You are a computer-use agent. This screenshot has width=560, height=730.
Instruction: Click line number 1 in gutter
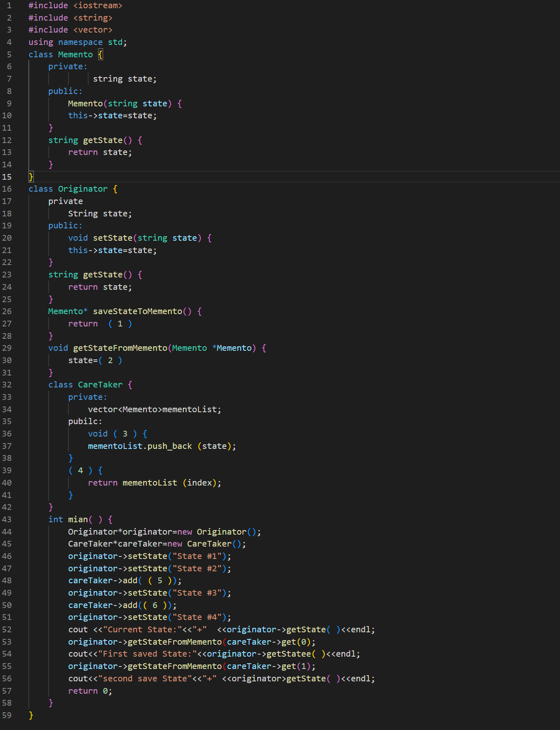[9, 6]
